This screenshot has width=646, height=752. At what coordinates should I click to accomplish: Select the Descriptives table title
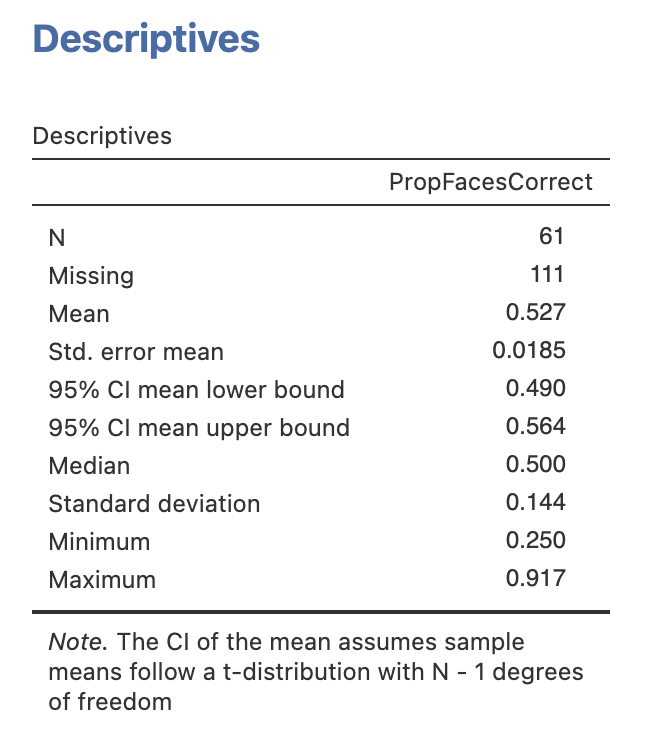(102, 136)
